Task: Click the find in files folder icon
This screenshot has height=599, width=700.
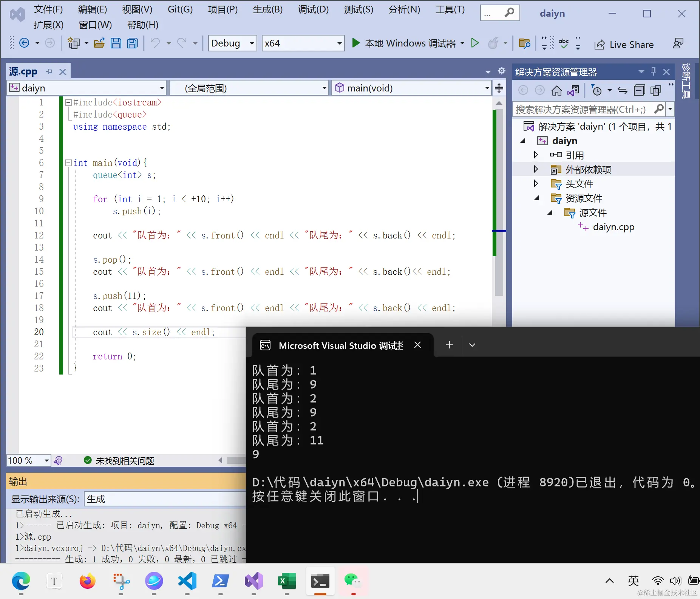Action: coord(524,43)
